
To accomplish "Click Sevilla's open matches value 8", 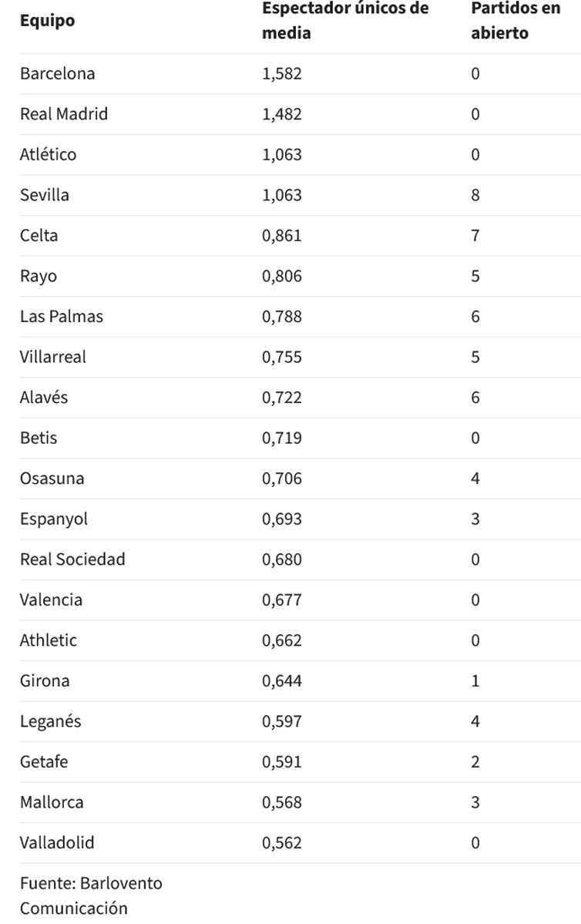I will point(475,195).
